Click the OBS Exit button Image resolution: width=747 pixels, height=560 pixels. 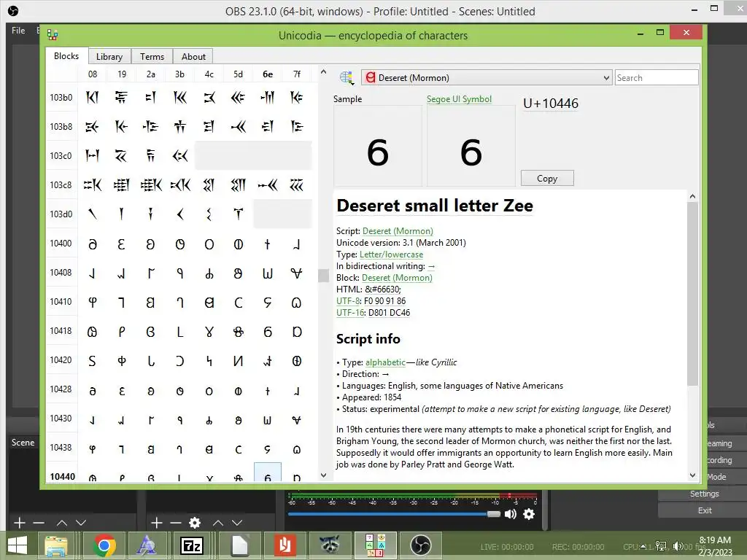click(x=705, y=510)
